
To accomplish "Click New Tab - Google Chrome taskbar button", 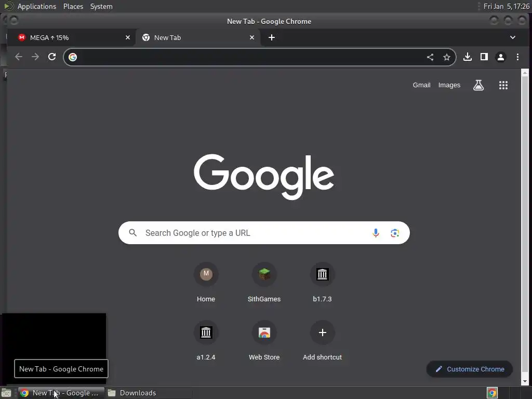I will [61, 393].
